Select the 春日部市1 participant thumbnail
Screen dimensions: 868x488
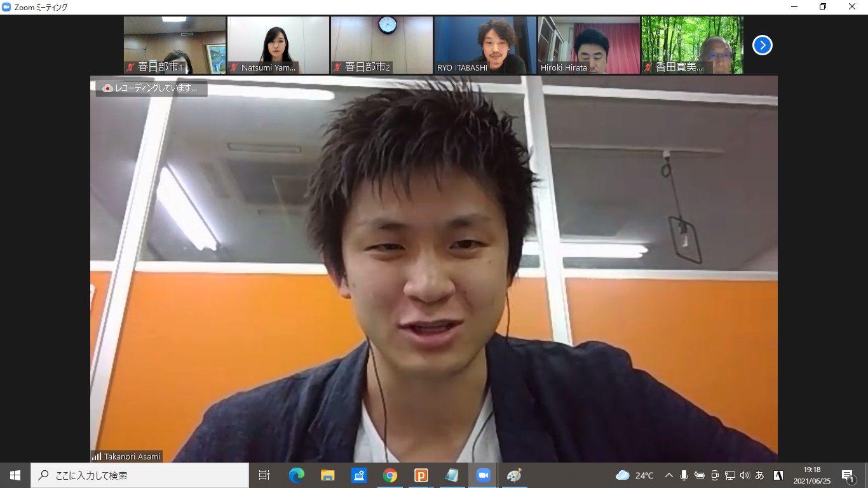[x=175, y=45]
